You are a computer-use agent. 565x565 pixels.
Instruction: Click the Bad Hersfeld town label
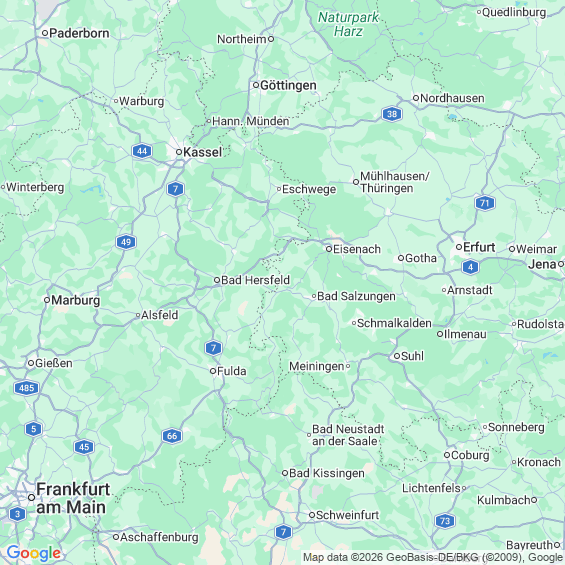pos(255,280)
